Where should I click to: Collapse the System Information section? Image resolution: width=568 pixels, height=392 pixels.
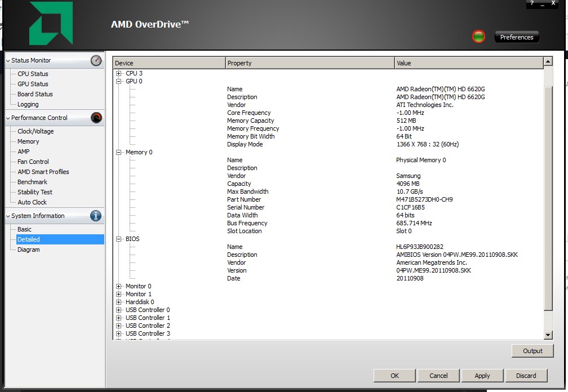pyautogui.click(x=8, y=216)
